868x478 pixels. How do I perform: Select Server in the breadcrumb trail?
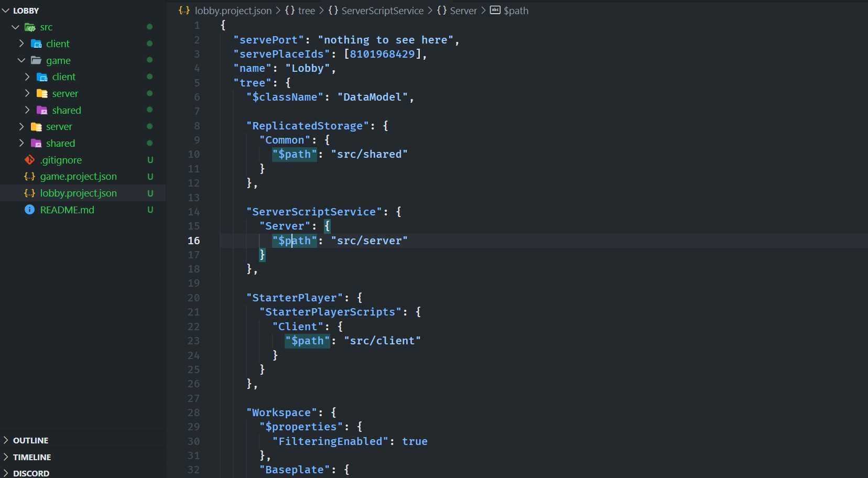(x=463, y=10)
